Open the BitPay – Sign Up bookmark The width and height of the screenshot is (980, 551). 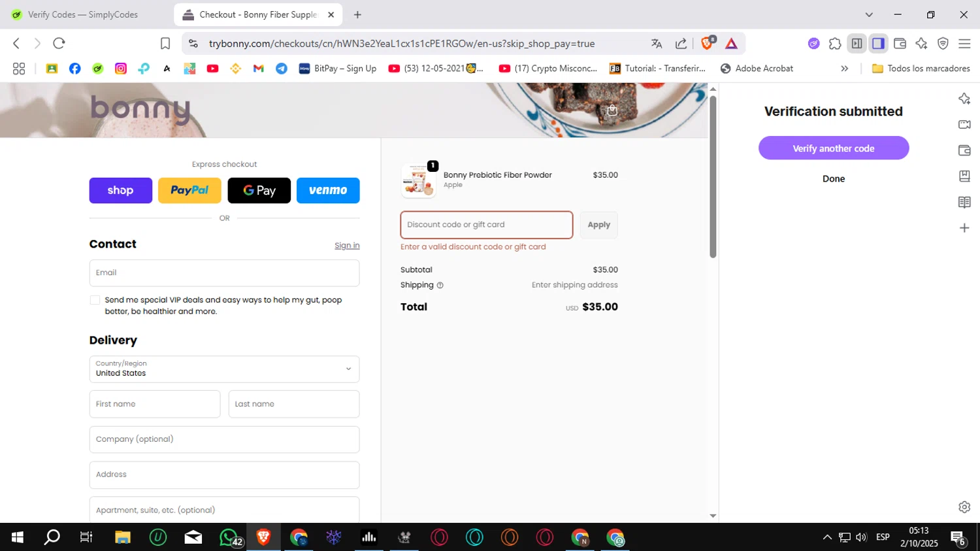338,68
